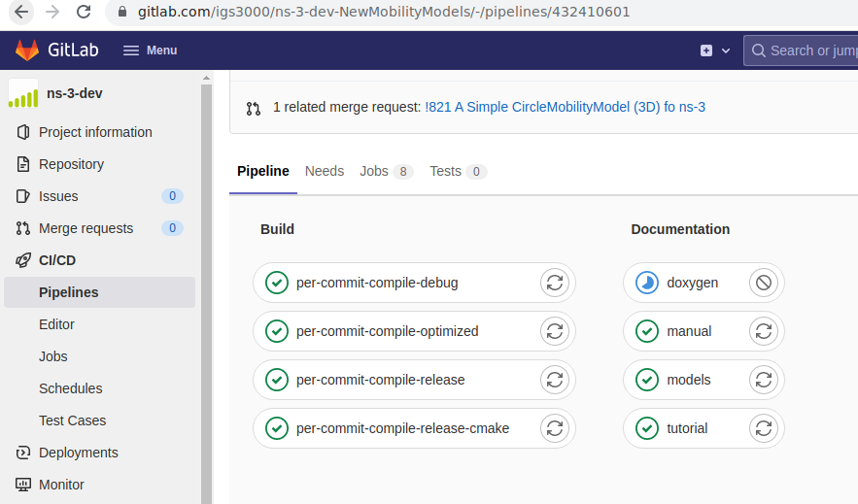This screenshot has width=858, height=504.
Task: Click the create new plus icon
Action: (706, 50)
